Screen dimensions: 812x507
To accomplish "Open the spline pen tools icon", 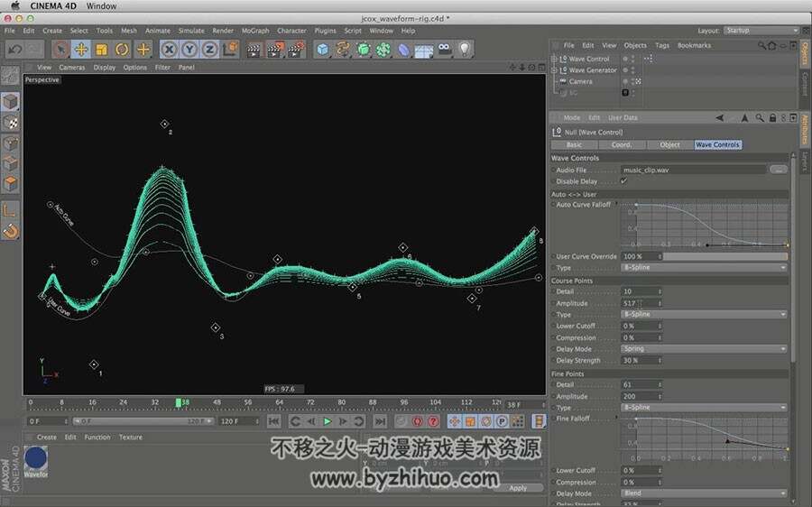I will click(x=343, y=50).
